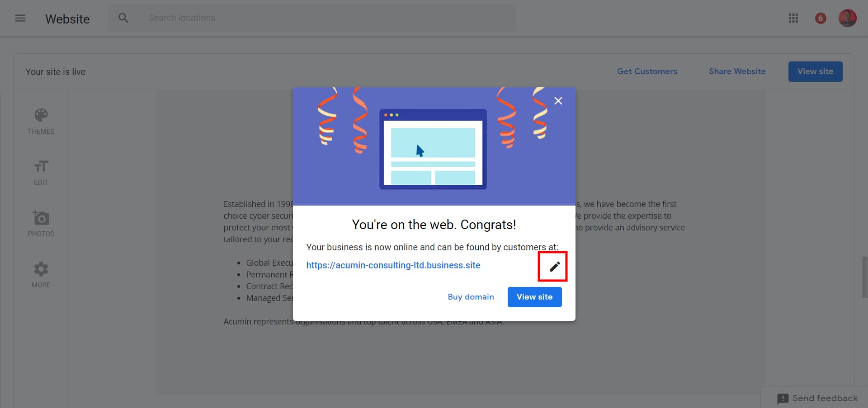Click the page scrollbar on the right edge
The height and width of the screenshot is (408, 868).
pos(865,277)
